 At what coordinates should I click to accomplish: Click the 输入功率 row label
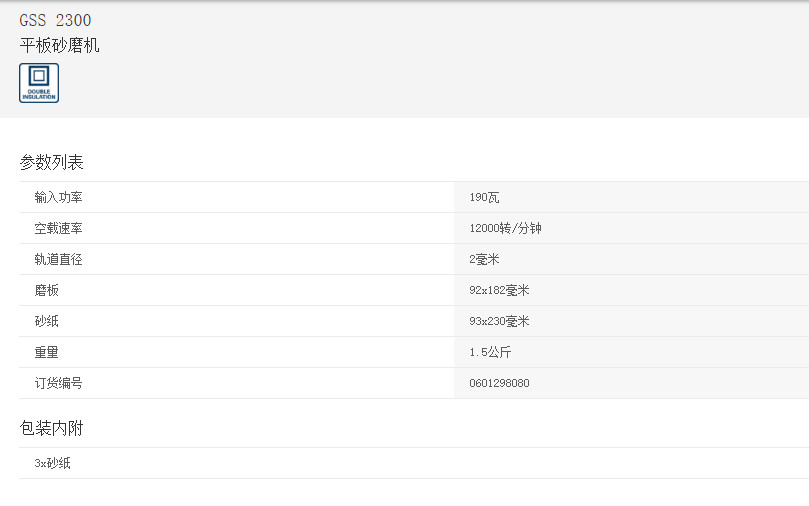click(x=58, y=198)
